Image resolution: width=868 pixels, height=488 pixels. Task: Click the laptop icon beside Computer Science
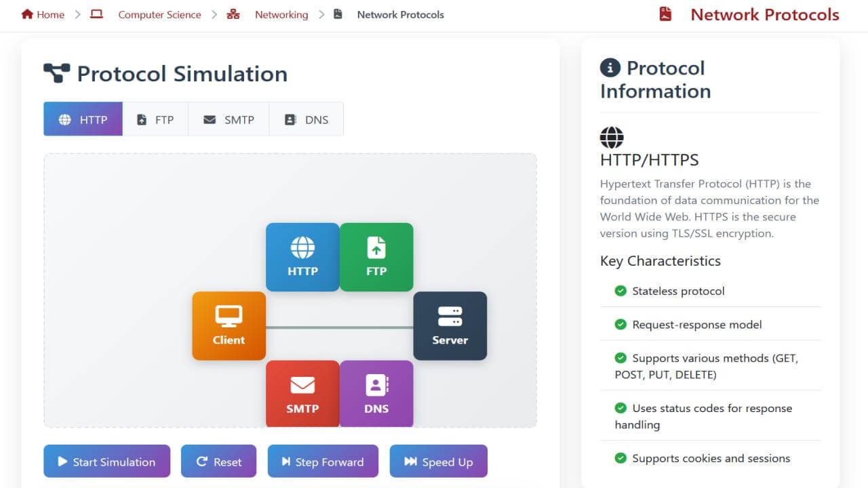pyautogui.click(x=97, y=14)
